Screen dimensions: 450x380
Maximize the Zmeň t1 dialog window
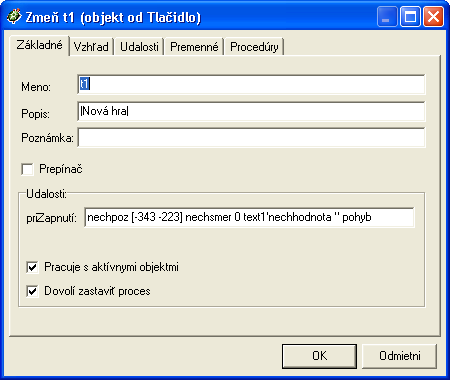pos(410,17)
